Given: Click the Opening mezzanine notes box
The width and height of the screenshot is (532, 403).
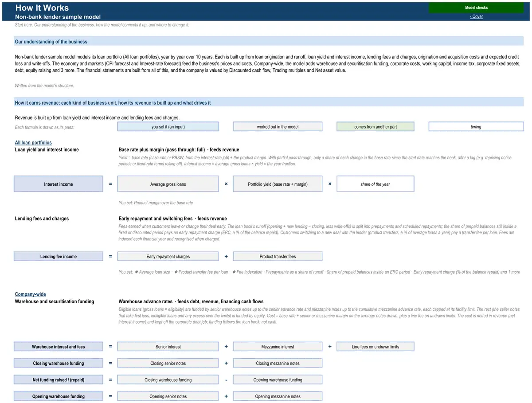Looking at the screenshot, I should click(x=278, y=396).
